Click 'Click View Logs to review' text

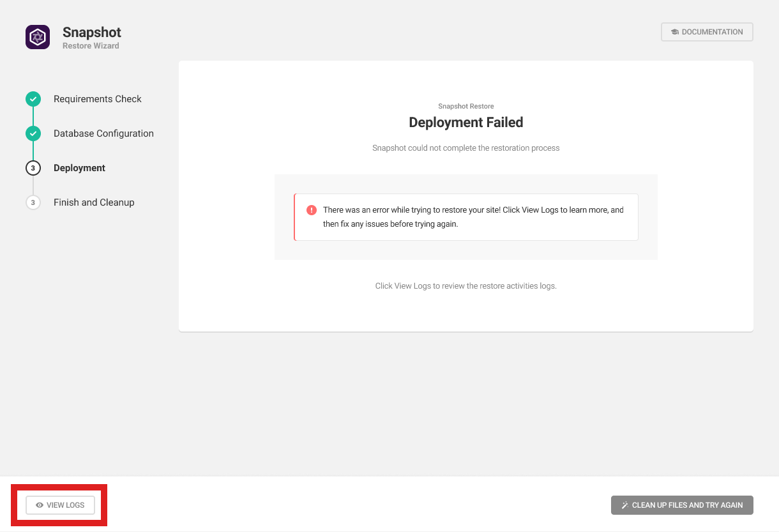[466, 286]
